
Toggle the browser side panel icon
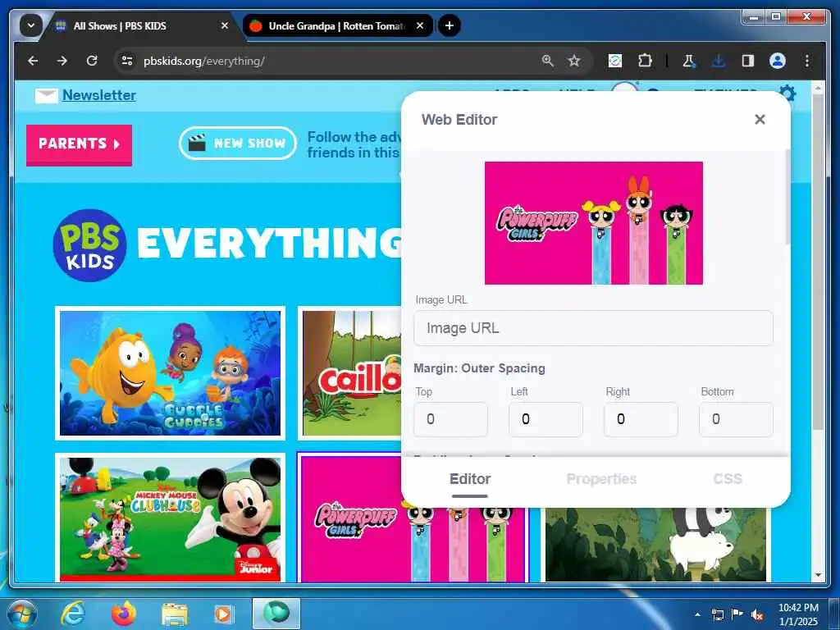point(748,61)
